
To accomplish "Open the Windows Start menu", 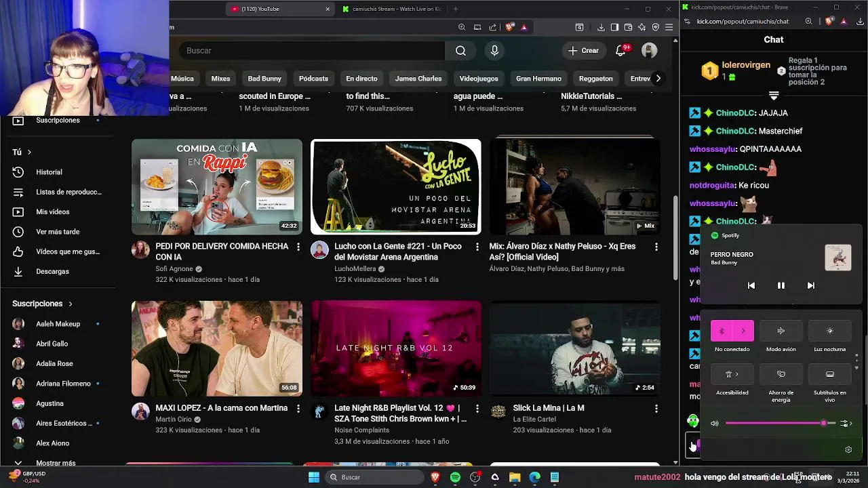I will click(314, 477).
